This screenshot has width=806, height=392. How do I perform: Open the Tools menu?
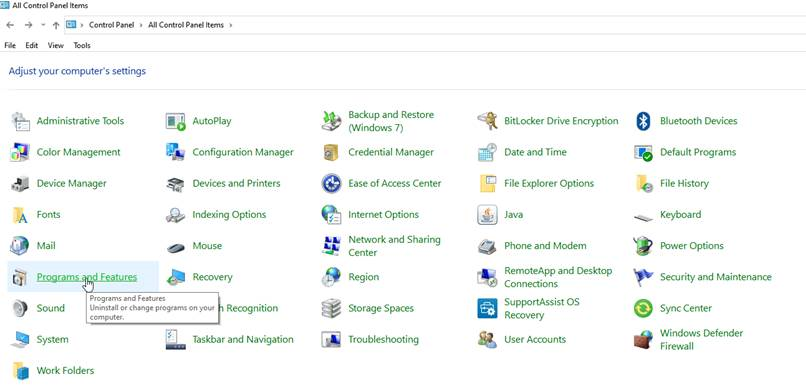pos(82,45)
